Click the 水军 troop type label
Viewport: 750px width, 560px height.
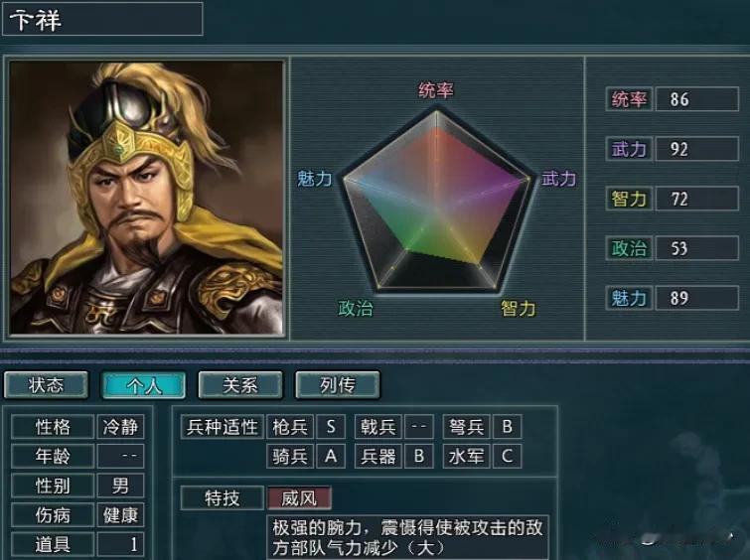pos(466,456)
